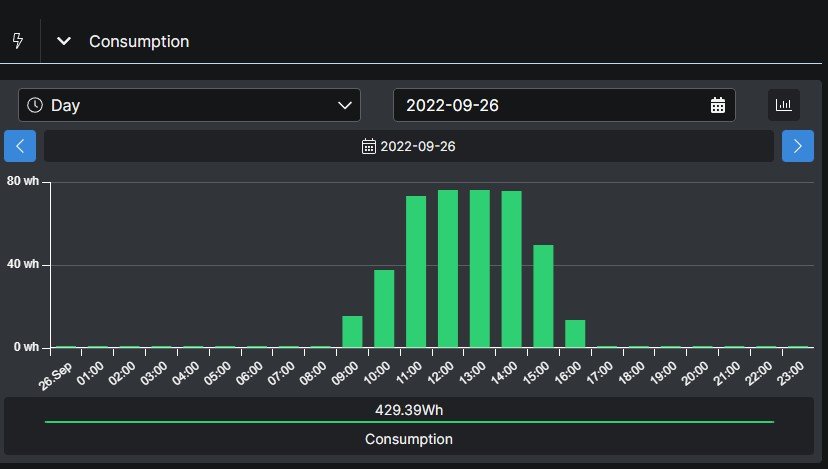828x469 pixels.
Task: Click the 04:00 axis label
Action: (x=185, y=373)
